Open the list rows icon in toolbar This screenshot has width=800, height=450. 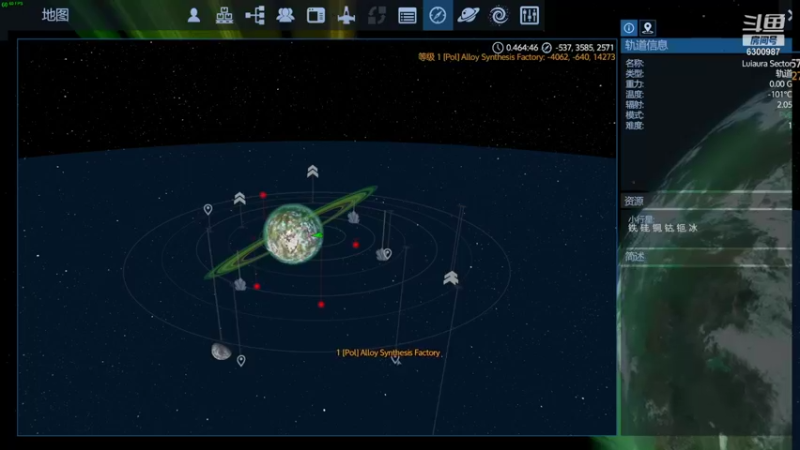point(407,16)
